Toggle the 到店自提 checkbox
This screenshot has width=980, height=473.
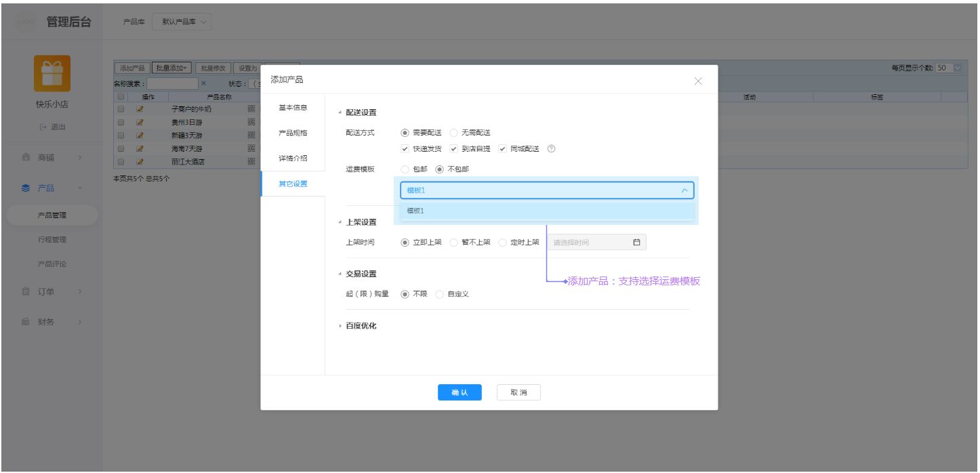(454, 149)
